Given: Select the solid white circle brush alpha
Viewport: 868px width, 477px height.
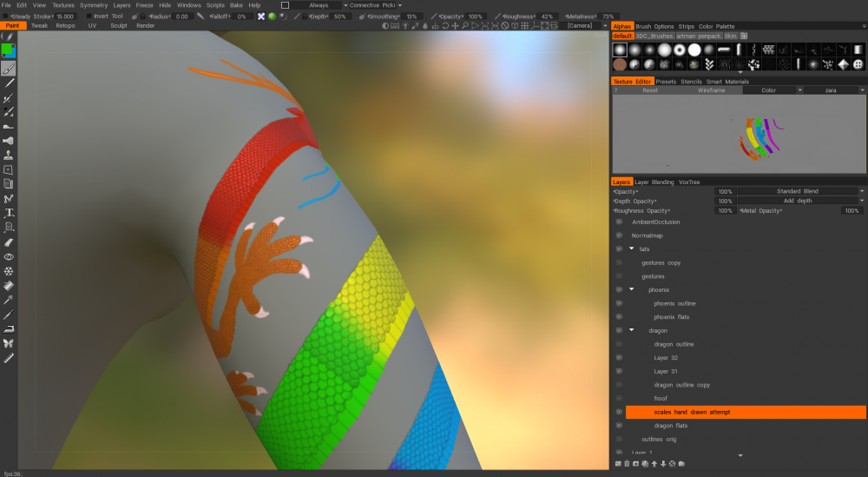Looking at the screenshot, I should tap(694, 50).
